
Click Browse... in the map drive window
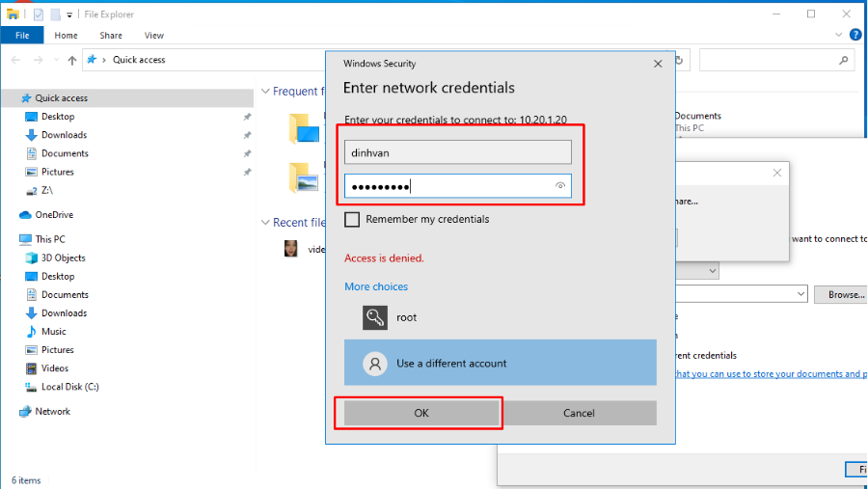[x=841, y=294]
